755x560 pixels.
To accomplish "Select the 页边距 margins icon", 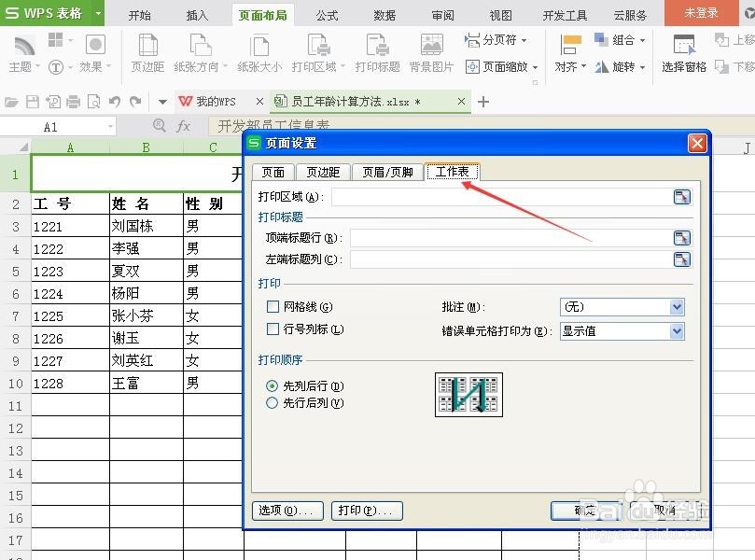I will pyautogui.click(x=147, y=51).
